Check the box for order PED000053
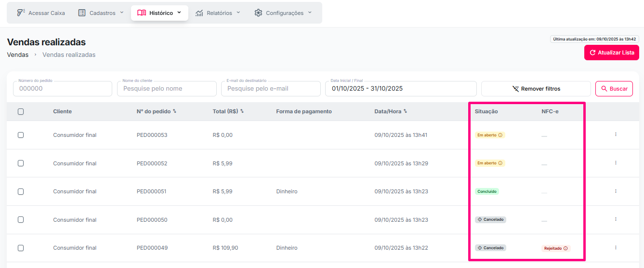Viewport: 644px width, 268px height. click(x=21, y=135)
